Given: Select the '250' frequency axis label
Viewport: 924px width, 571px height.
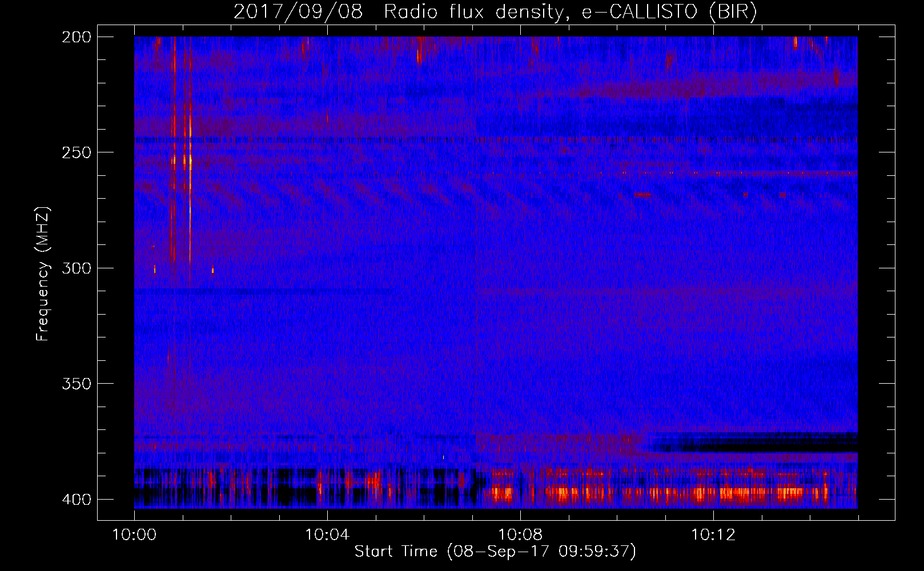Looking at the screenshot, I should coord(77,152).
